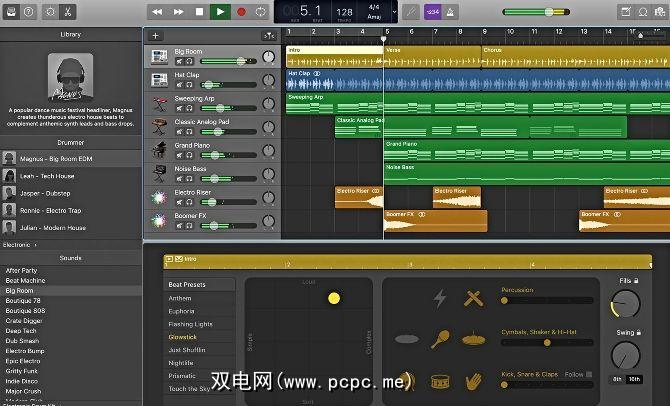Open the key and time signature display
670x406 pixels.
pyautogui.click(x=375, y=11)
